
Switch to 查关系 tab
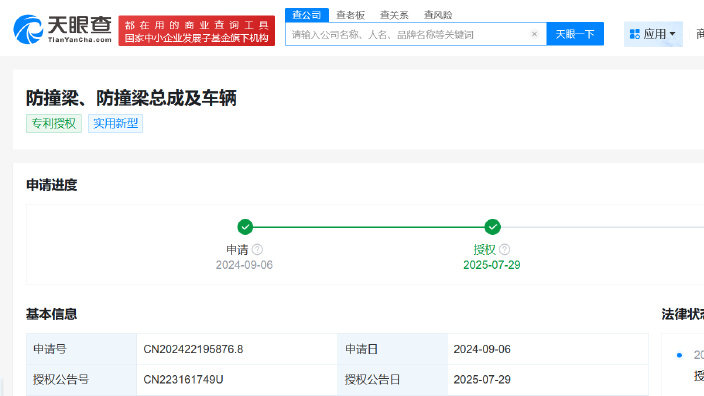(x=394, y=15)
